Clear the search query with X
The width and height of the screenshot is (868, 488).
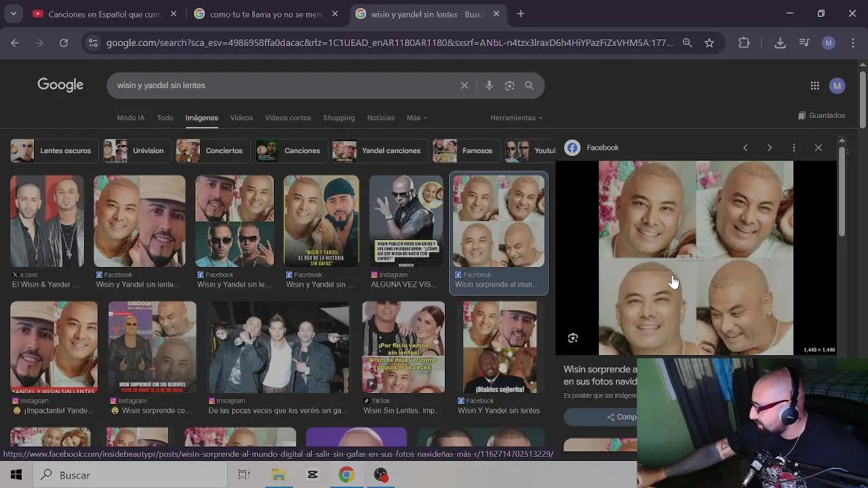pos(465,85)
